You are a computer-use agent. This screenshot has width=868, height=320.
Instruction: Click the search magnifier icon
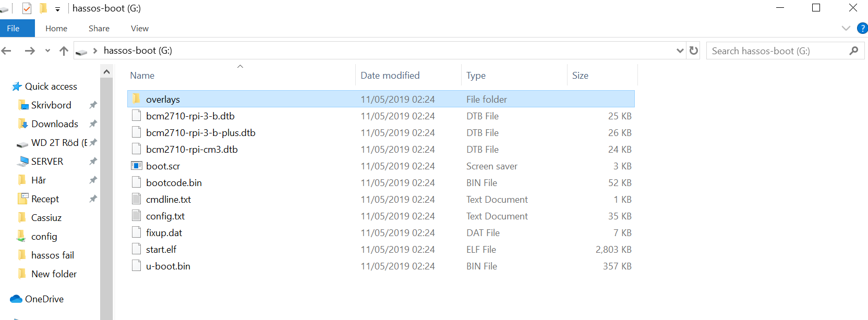(x=853, y=51)
